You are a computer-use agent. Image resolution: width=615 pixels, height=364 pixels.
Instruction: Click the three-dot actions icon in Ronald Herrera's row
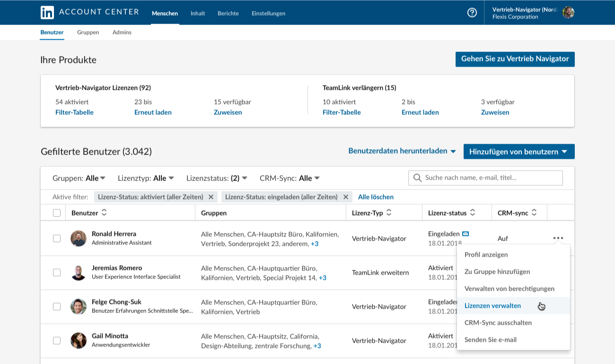click(558, 238)
